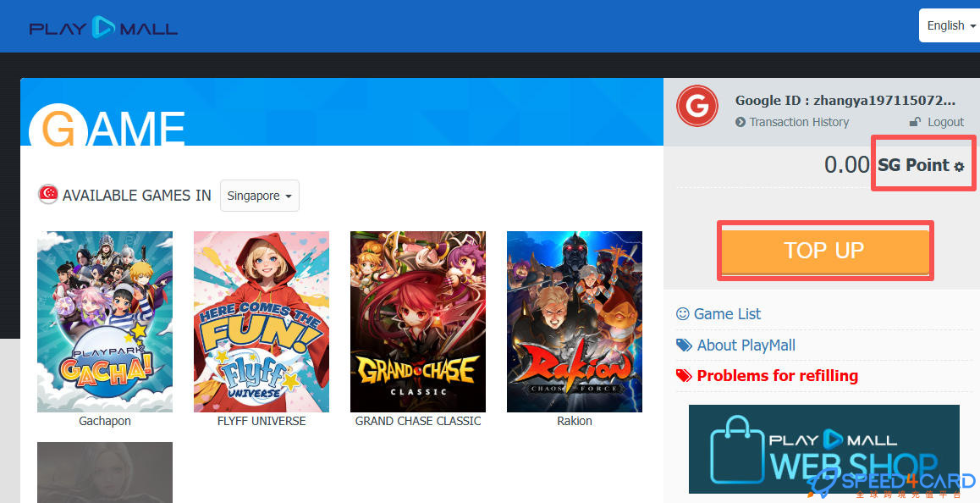Image resolution: width=980 pixels, height=503 pixels.
Task: Click the tag icon beside About PlayMall
Action: point(684,345)
